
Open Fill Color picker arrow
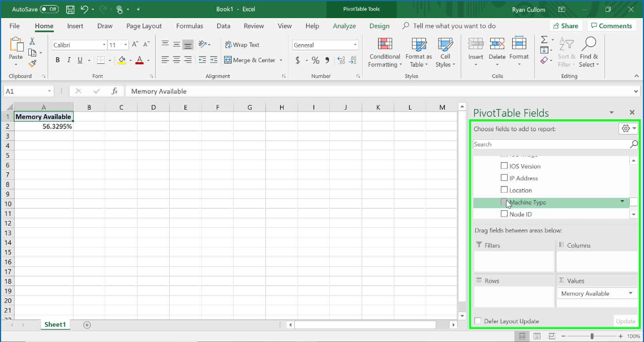130,60
